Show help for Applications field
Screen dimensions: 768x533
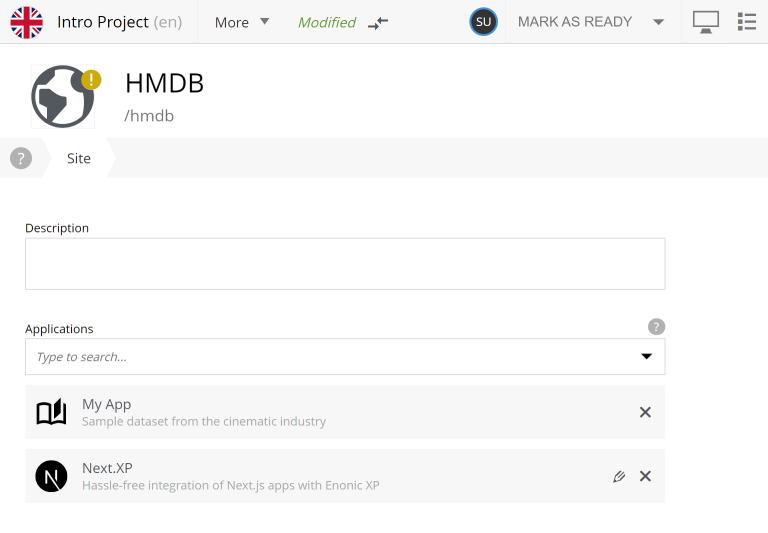[x=656, y=327]
